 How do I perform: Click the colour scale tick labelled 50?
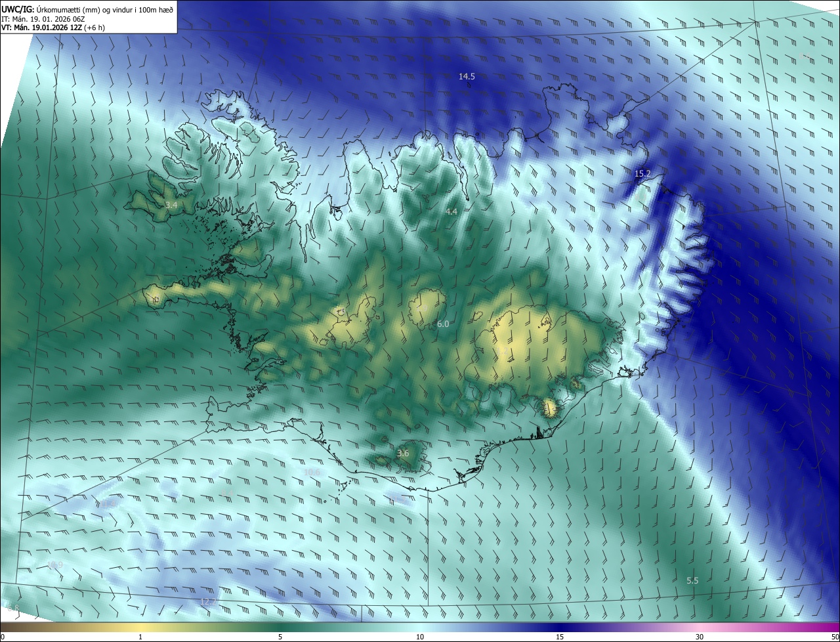click(835, 637)
